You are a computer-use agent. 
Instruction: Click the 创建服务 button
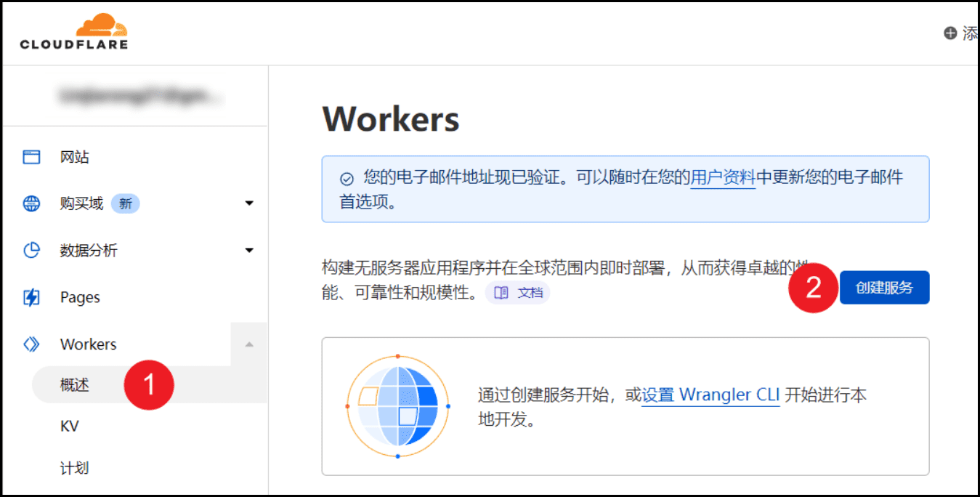pos(884,288)
